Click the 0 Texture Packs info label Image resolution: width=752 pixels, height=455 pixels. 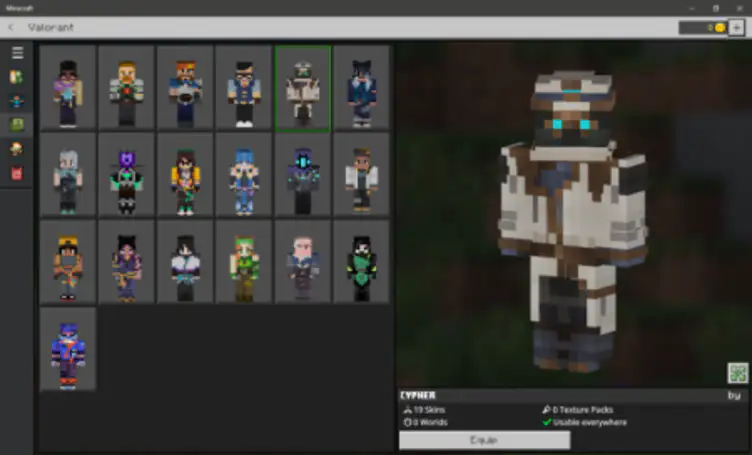tap(578, 410)
